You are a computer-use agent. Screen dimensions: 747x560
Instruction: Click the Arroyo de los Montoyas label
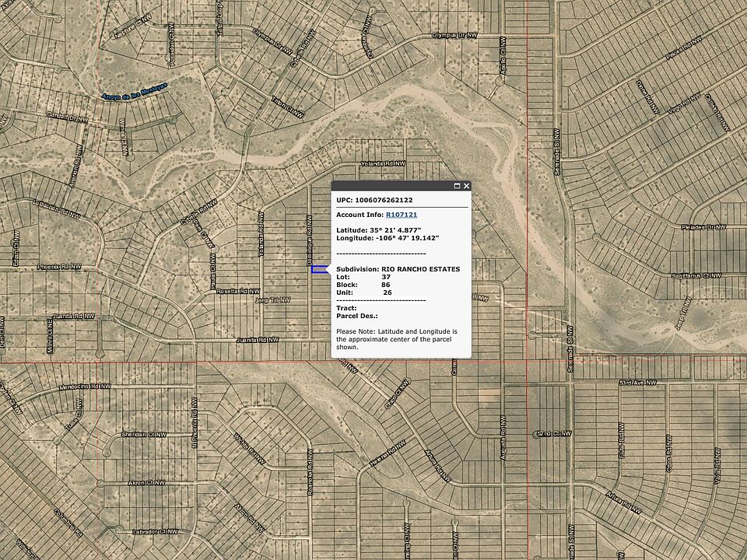(134, 92)
